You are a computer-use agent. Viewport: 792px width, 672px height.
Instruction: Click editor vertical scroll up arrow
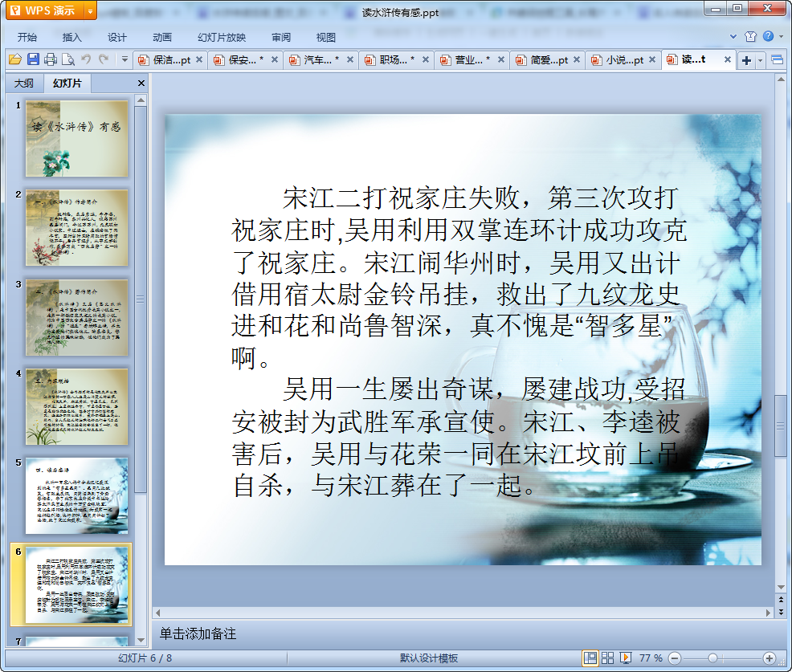click(x=781, y=79)
